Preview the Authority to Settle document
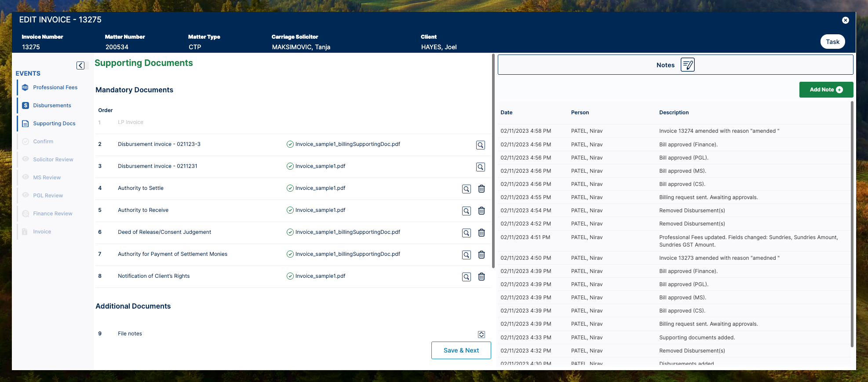 pyautogui.click(x=467, y=189)
